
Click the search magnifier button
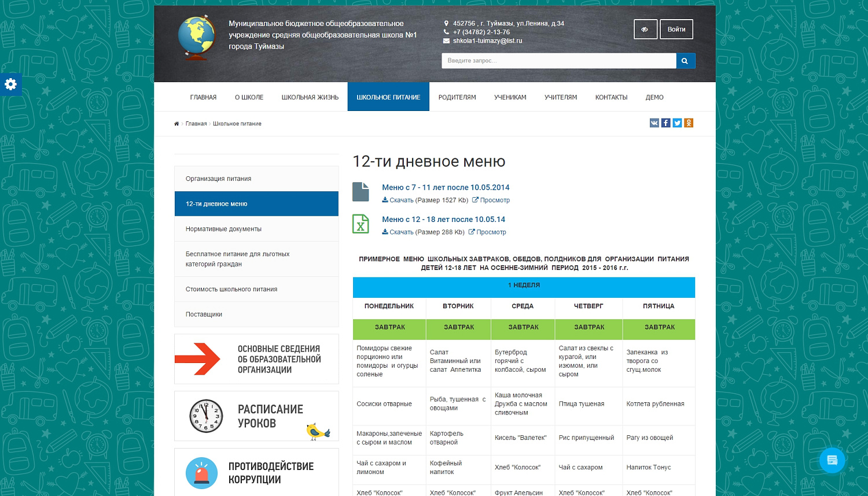pyautogui.click(x=685, y=60)
